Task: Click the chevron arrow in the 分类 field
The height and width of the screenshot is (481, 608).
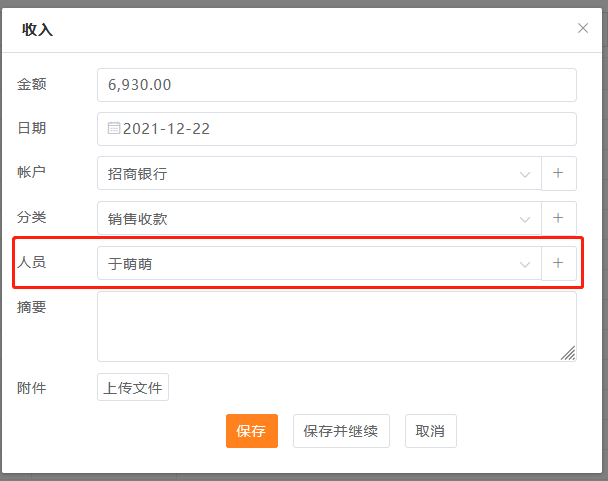Action: click(x=525, y=219)
